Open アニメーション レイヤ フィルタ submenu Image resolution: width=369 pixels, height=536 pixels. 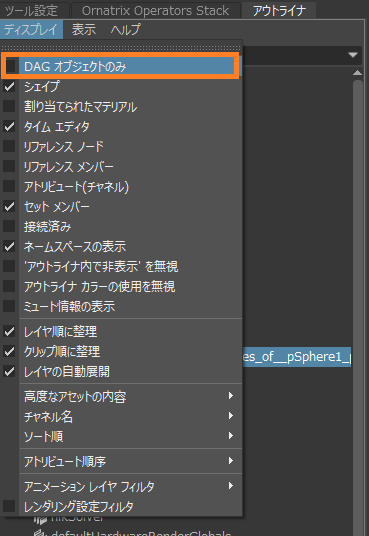click(131, 486)
